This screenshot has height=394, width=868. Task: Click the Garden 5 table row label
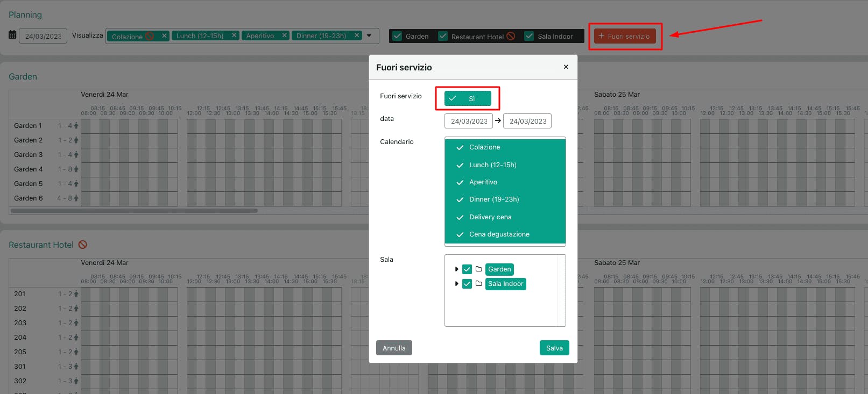pos(28,183)
